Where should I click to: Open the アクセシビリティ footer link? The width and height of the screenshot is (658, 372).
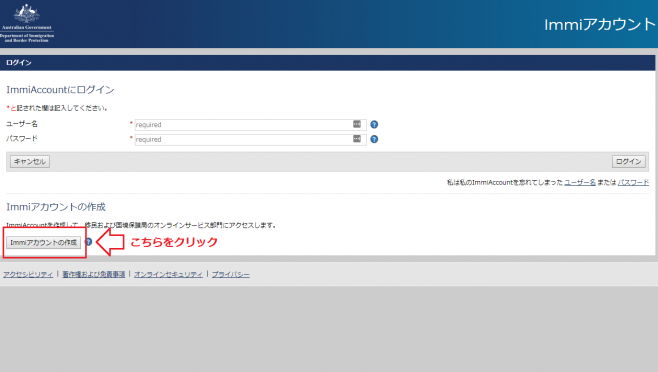pyautogui.click(x=28, y=274)
